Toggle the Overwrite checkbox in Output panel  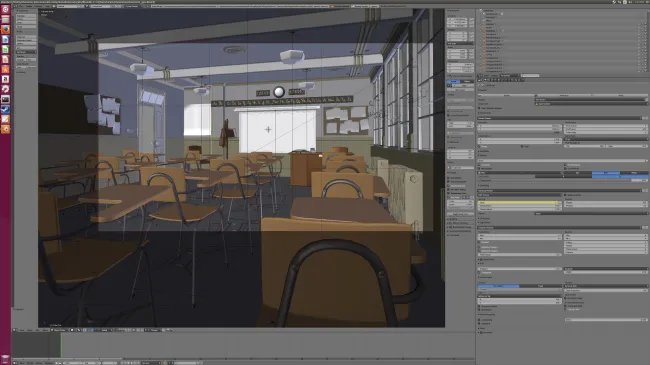pyautogui.click(x=479, y=165)
